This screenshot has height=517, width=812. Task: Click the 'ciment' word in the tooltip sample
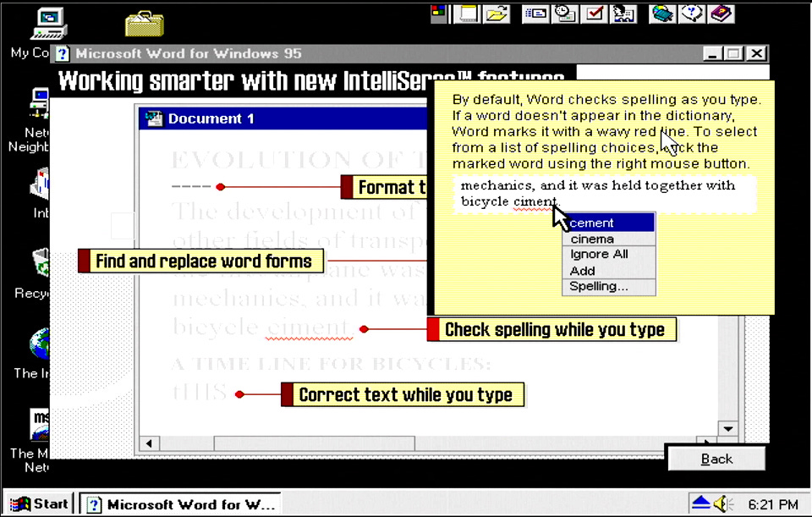535,201
